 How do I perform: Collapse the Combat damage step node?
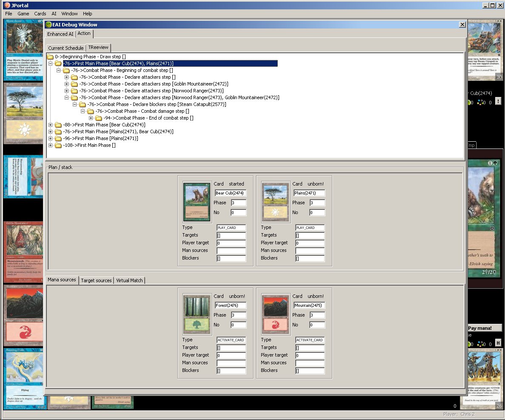[x=83, y=111]
